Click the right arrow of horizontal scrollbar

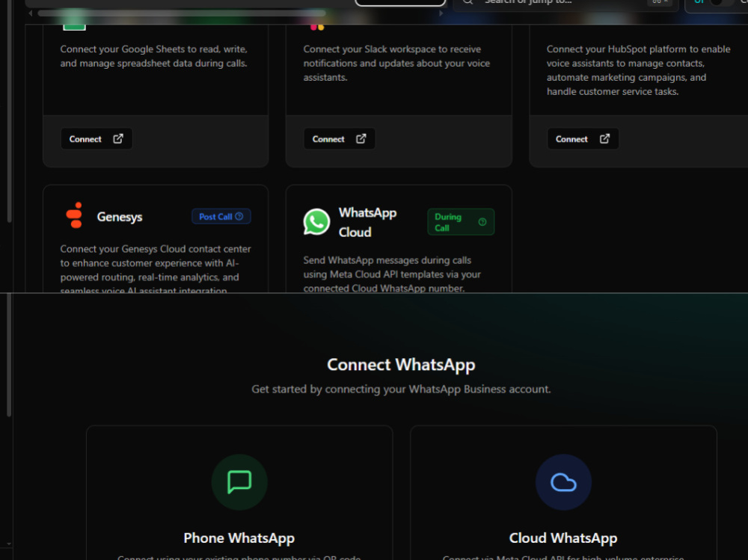click(x=441, y=13)
